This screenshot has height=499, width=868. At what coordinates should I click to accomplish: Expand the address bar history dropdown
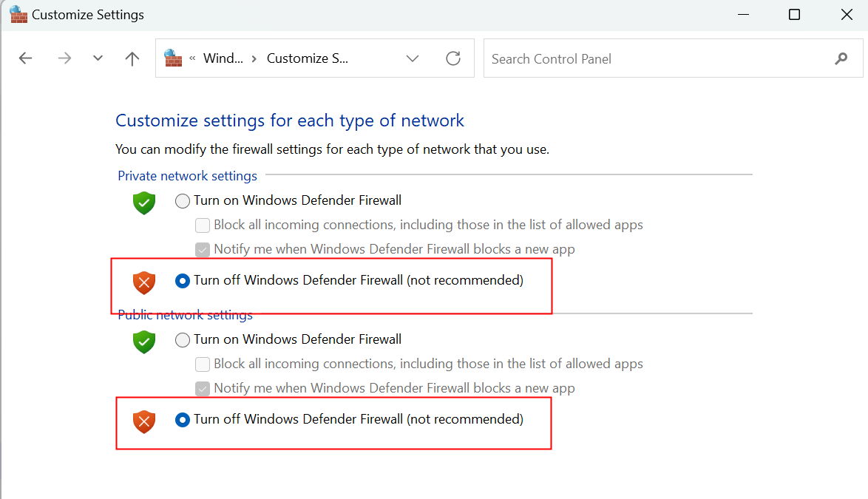pyautogui.click(x=413, y=58)
